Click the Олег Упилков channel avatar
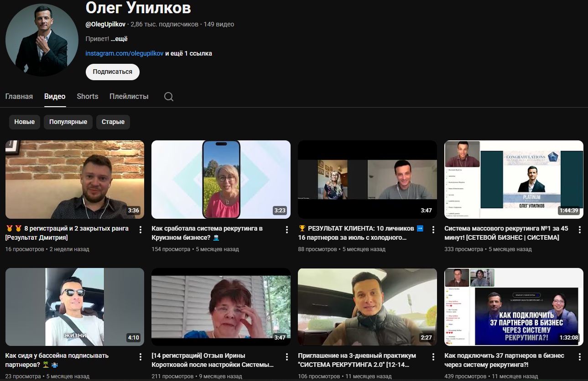This screenshot has height=381, width=588. [x=42, y=40]
